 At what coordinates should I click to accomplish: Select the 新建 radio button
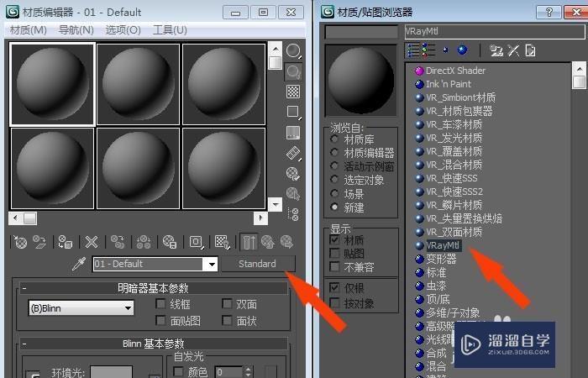(334, 207)
